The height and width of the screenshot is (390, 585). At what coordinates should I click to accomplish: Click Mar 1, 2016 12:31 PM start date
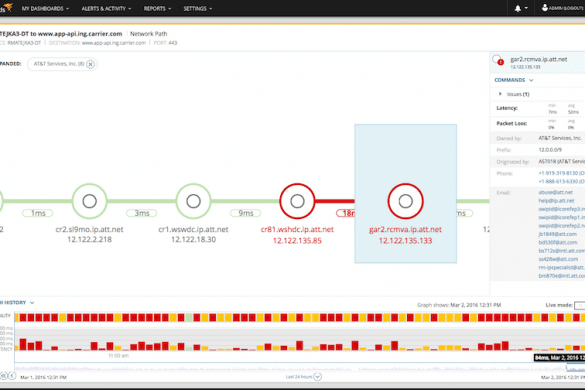tap(43, 377)
